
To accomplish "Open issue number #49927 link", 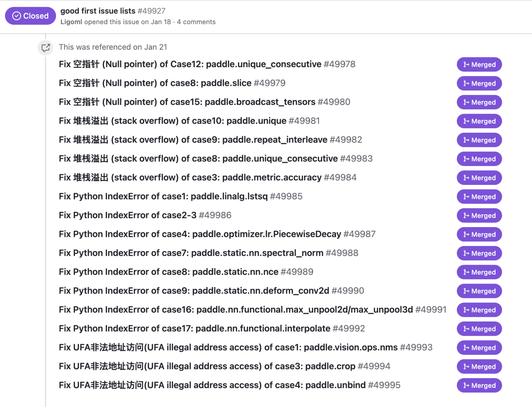I will 150,11.
